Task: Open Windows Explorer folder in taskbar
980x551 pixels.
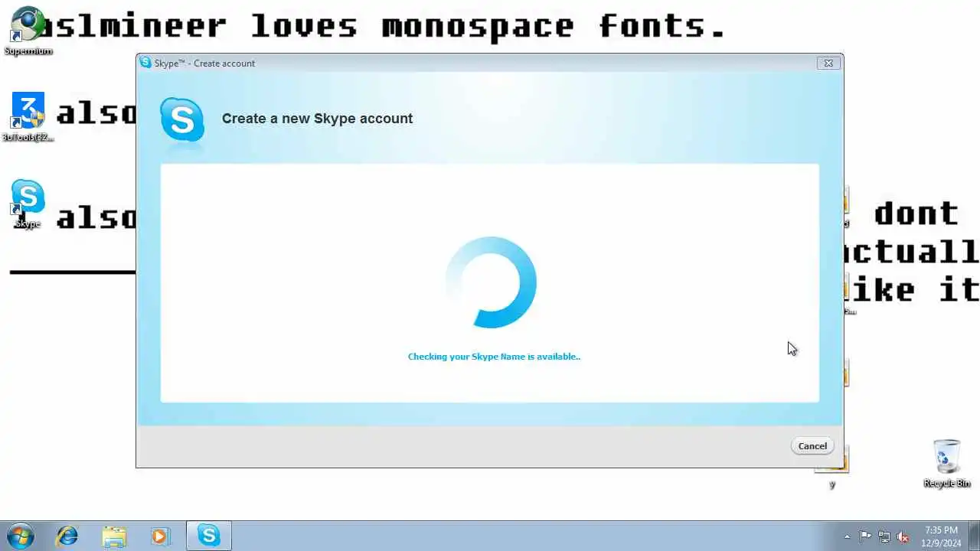Action: (x=114, y=536)
